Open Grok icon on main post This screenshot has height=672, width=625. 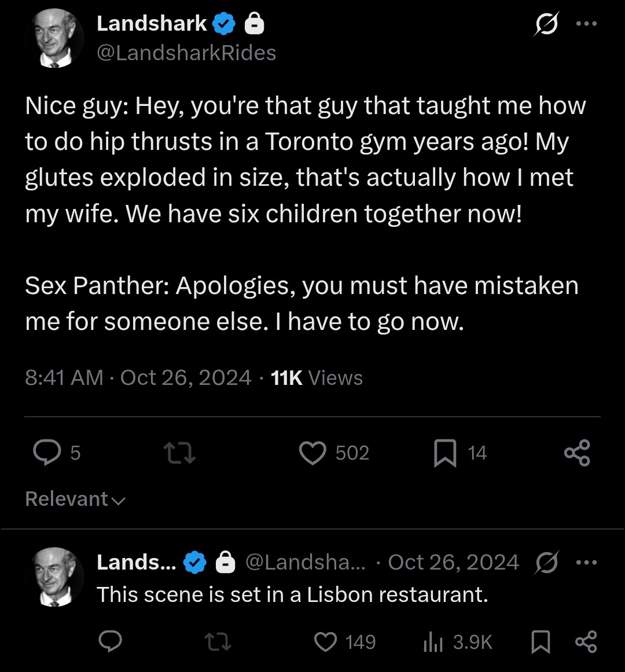pos(547,24)
